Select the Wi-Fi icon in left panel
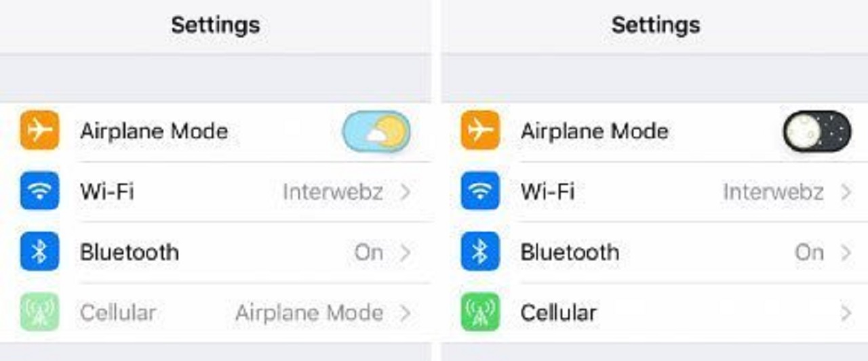The width and height of the screenshot is (868, 361). (39, 191)
